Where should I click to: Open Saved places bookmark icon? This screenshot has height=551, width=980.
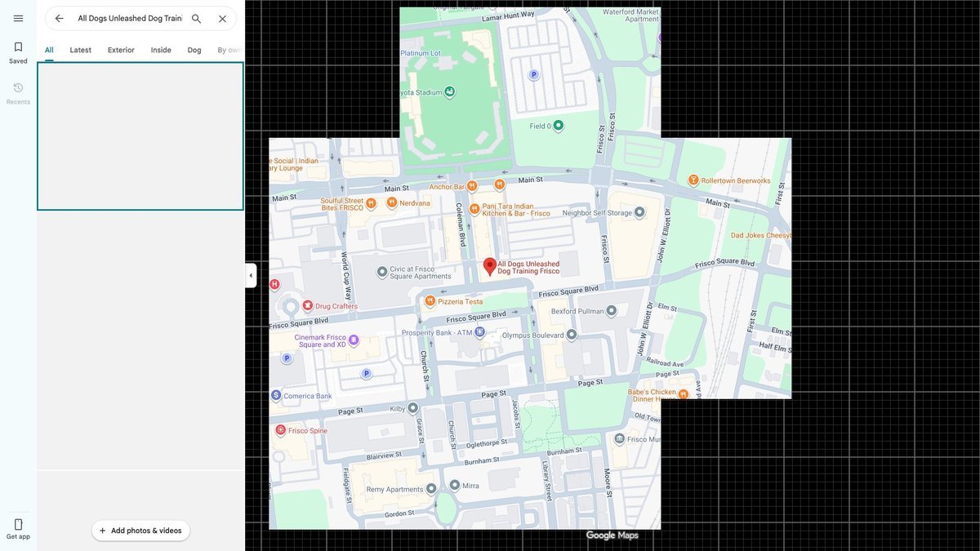click(x=18, y=47)
